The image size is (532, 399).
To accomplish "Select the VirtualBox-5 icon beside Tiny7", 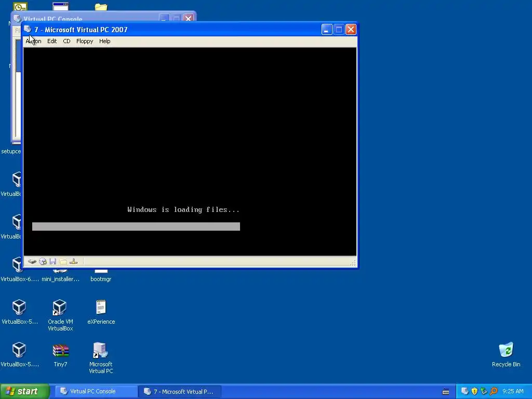I will coord(19,355).
